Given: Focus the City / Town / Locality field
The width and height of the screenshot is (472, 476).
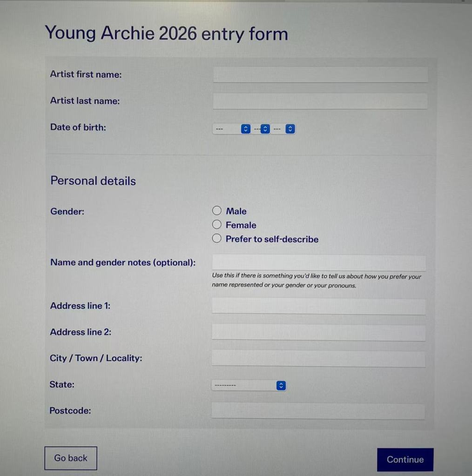Looking at the screenshot, I should point(319,358).
